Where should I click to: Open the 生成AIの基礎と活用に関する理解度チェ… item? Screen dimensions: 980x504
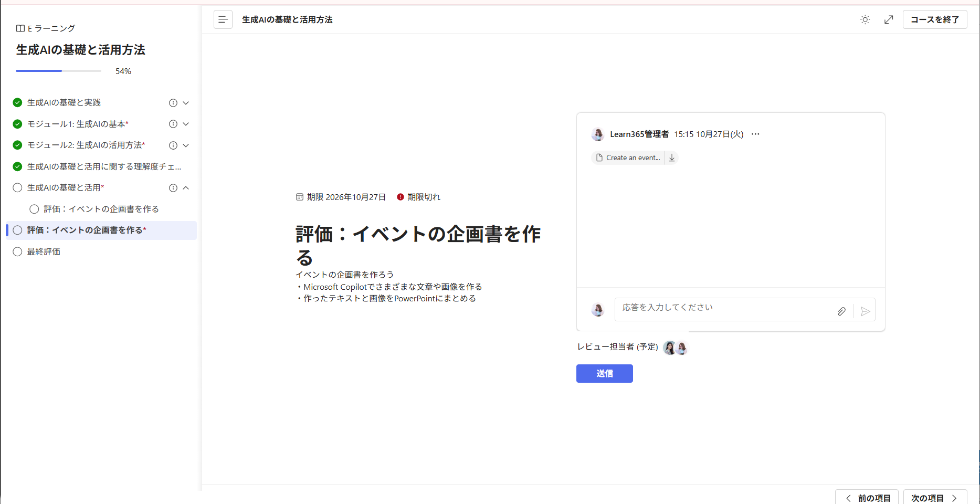[104, 166]
